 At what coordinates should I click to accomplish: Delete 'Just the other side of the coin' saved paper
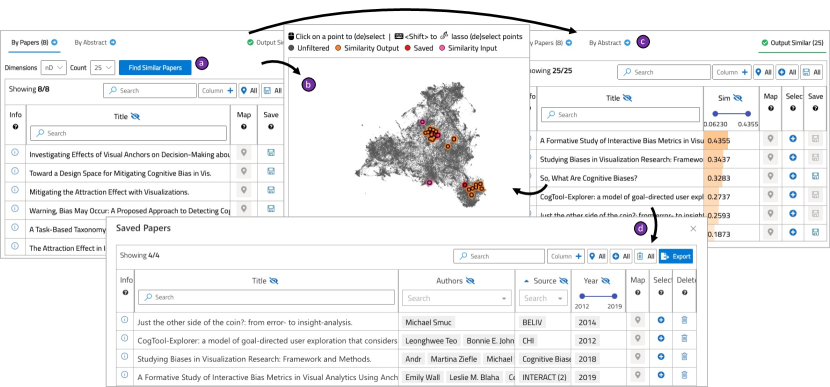tap(684, 320)
